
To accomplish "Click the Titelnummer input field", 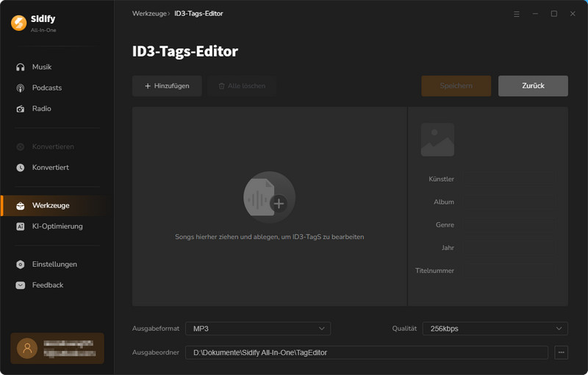I will coord(508,271).
